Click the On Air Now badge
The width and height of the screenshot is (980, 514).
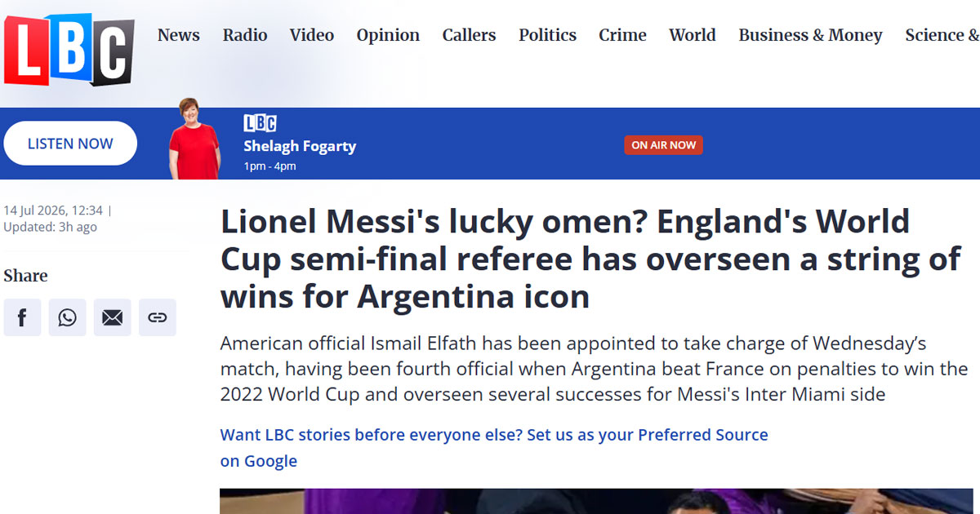pyautogui.click(x=664, y=145)
